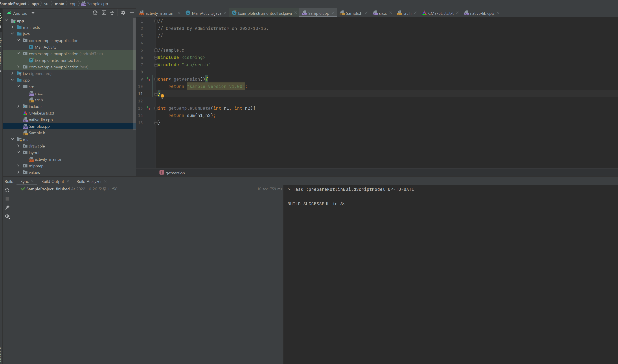This screenshot has height=364, width=618.
Task: Select native-lib.cpp in the project tree
Action: [41, 120]
